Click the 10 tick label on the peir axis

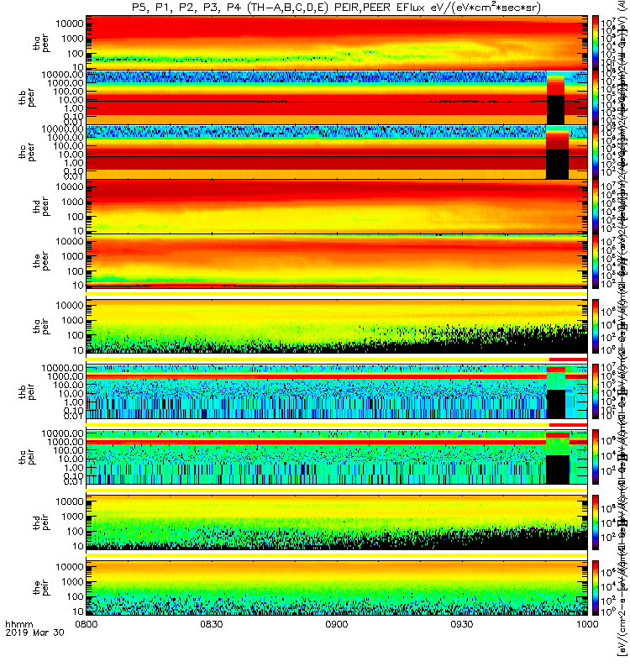(x=78, y=612)
